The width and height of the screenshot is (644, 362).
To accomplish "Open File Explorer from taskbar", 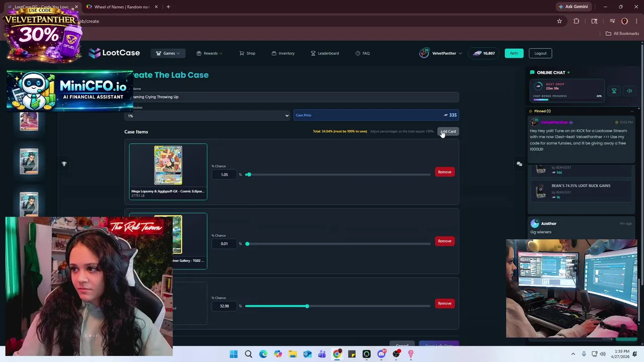I will coord(292,354).
